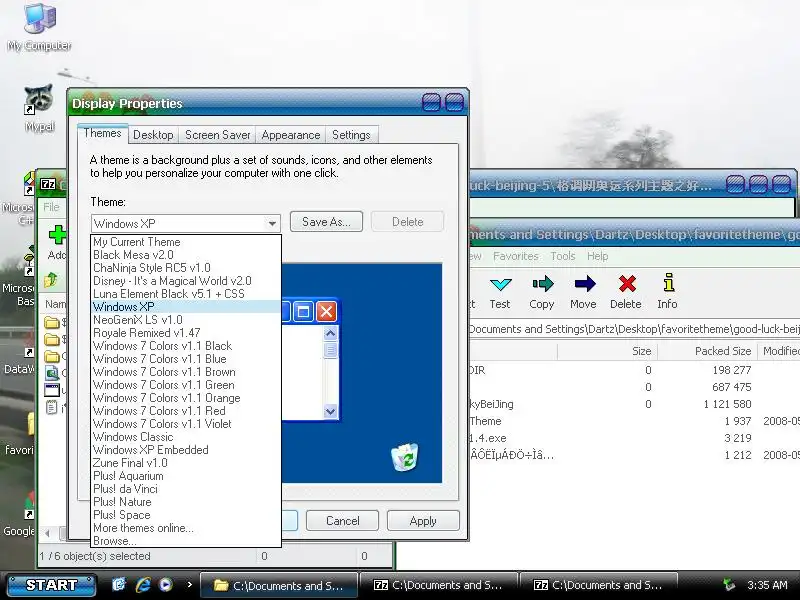Click the up-folder icon in left 7-Zip window
Image resolution: width=800 pixels, height=600 pixels.
[x=51, y=280]
